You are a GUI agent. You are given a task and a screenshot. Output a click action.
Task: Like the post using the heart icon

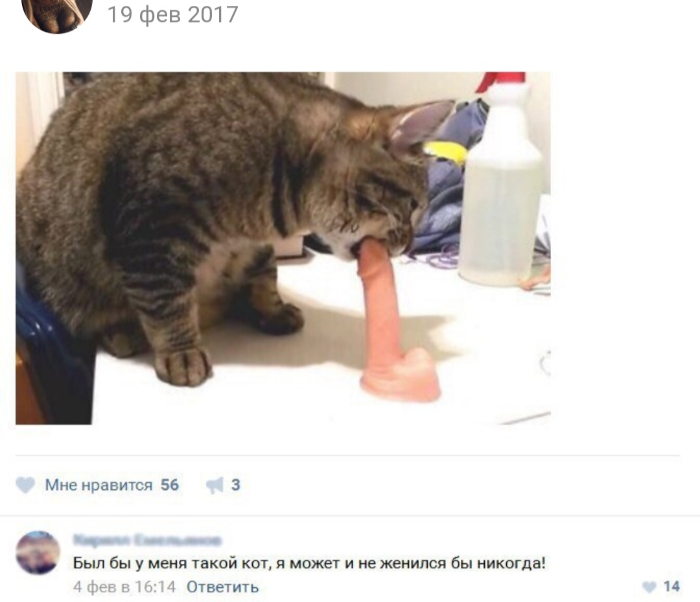[x=25, y=485]
